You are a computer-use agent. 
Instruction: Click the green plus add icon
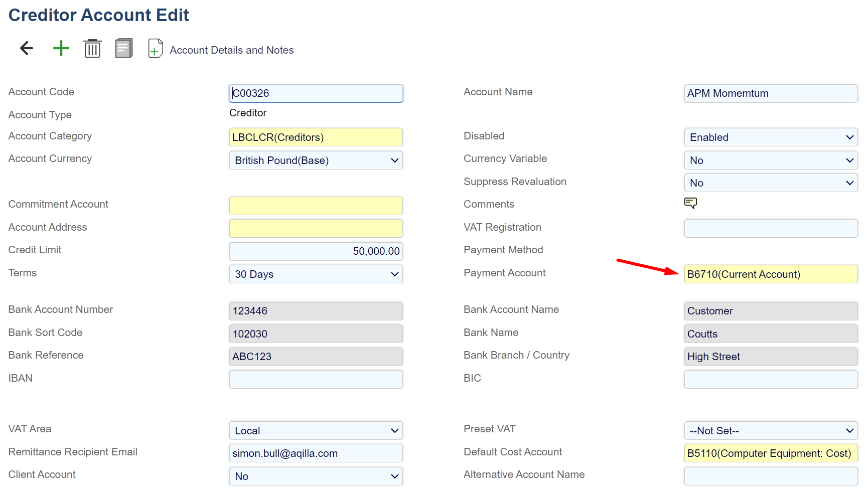click(x=61, y=48)
